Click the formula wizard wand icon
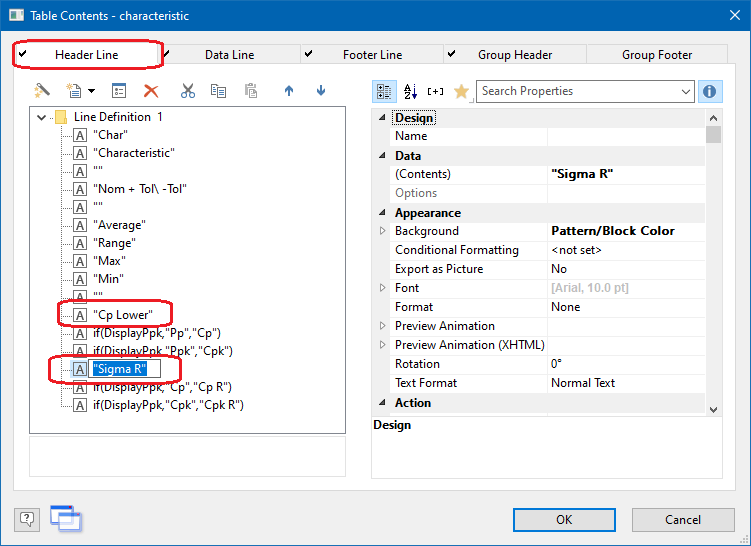The image size is (751, 546). (42, 90)
